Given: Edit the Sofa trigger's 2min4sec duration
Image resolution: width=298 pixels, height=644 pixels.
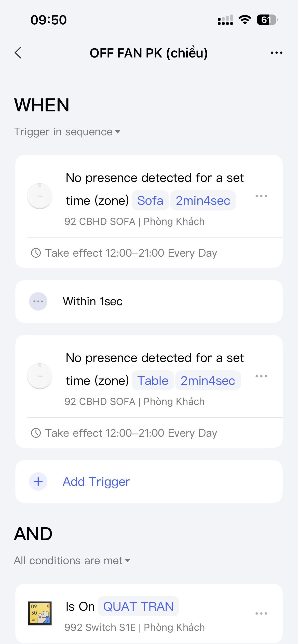Looking at the screenshot, I should pyautogui.click(x=203, y=200).
